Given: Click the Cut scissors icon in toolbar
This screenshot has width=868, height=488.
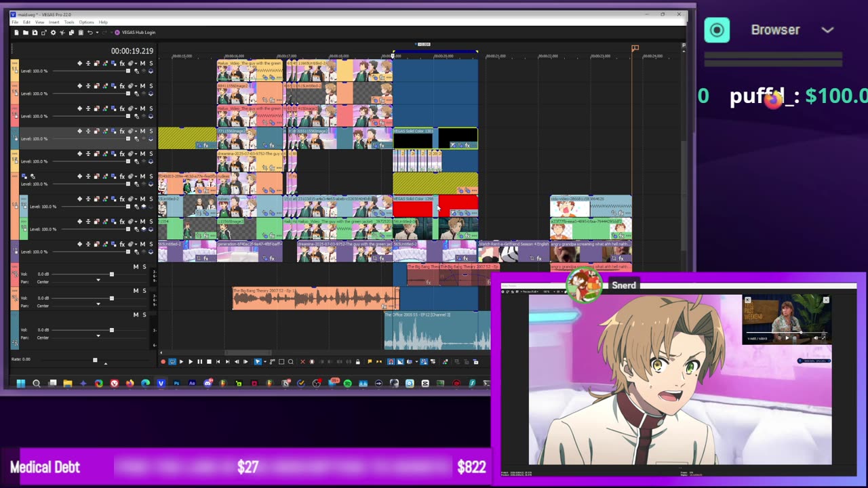Looking at the screenshot, I should point(62,33).
